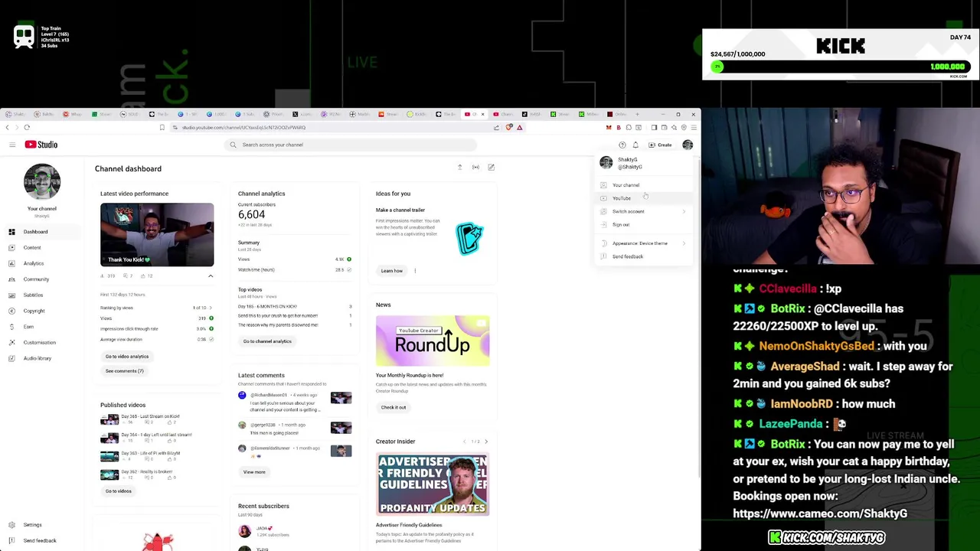
Task: Go to next Creator Insider card
Action: point(485,442)
